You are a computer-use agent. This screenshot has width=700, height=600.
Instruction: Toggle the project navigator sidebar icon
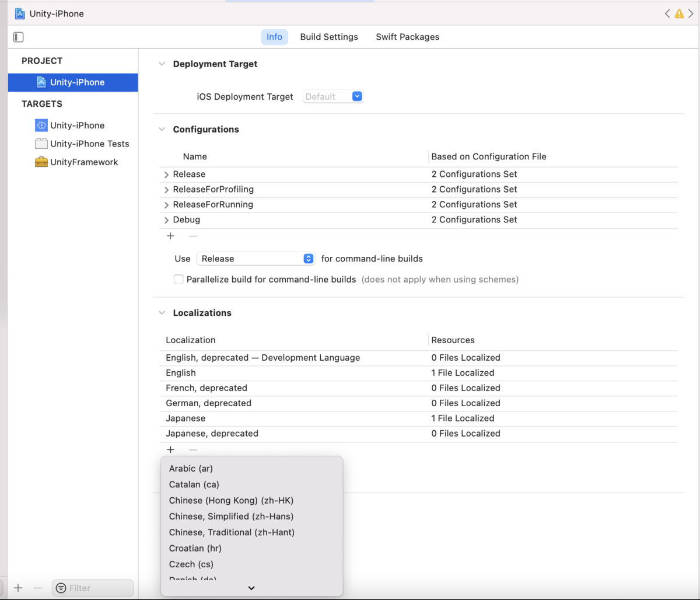[18, 37]
